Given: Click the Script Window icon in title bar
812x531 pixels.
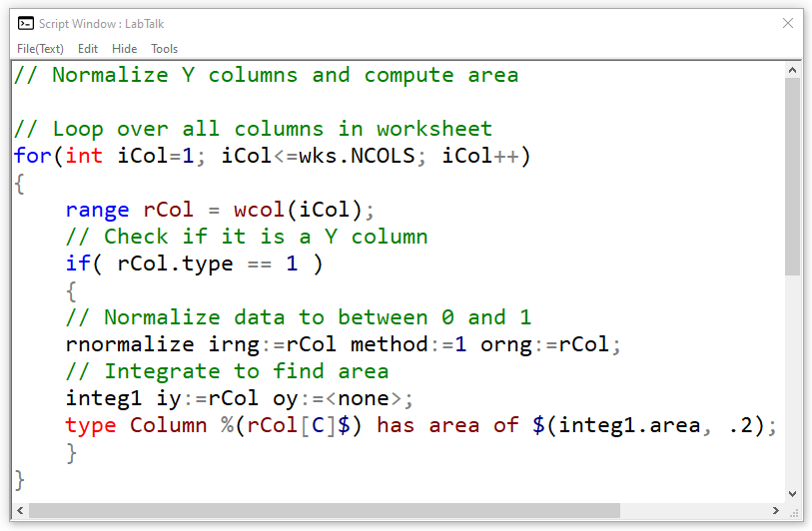Looking at the screenshot, I should 25,23.
